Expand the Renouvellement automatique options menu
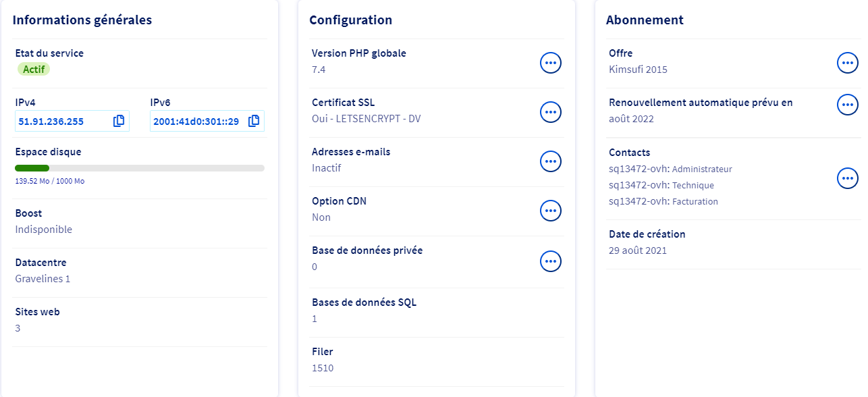Image resolution: width=868 pixels, height=397 pixels. coord(847,105)
